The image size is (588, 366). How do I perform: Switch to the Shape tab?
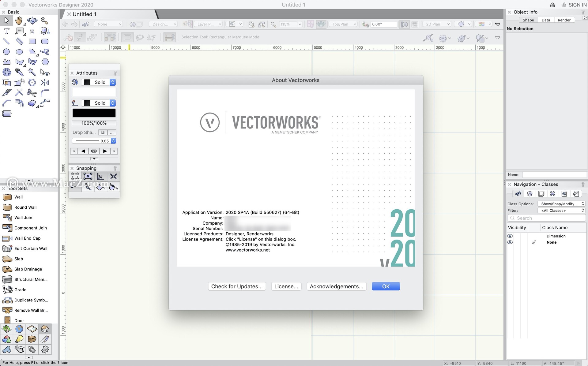click(x=528, y=20)
